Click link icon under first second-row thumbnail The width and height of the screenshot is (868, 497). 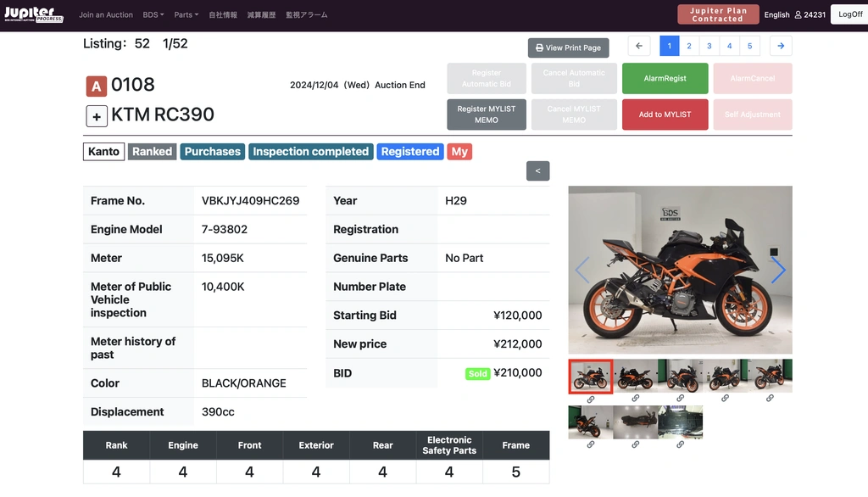591,444
